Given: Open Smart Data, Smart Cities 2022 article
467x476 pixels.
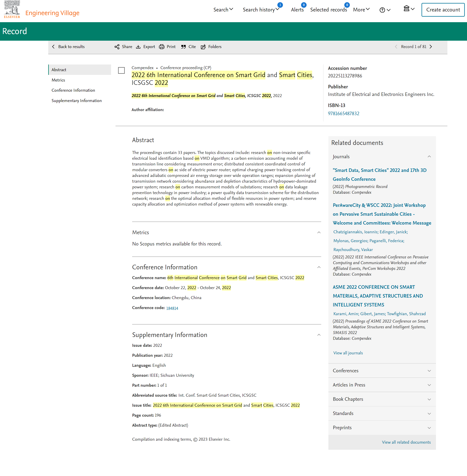Looking at the screenshot, I should click(379, 175).
